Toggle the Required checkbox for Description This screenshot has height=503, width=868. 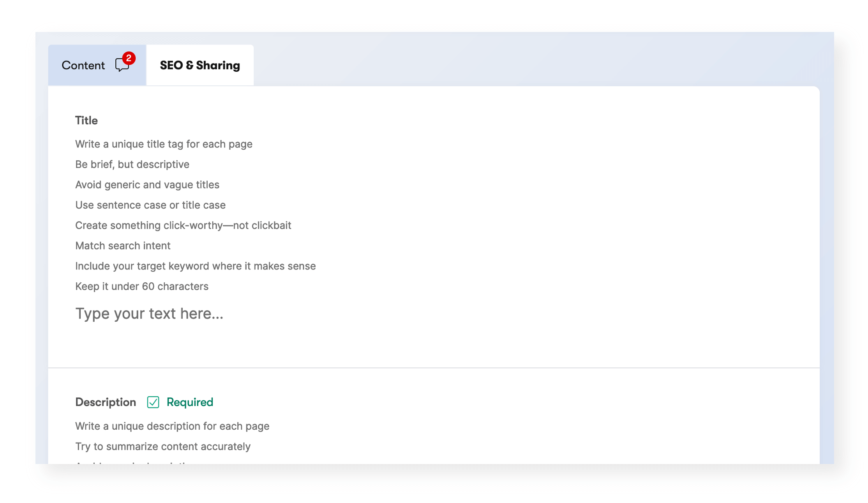point(153,402)
